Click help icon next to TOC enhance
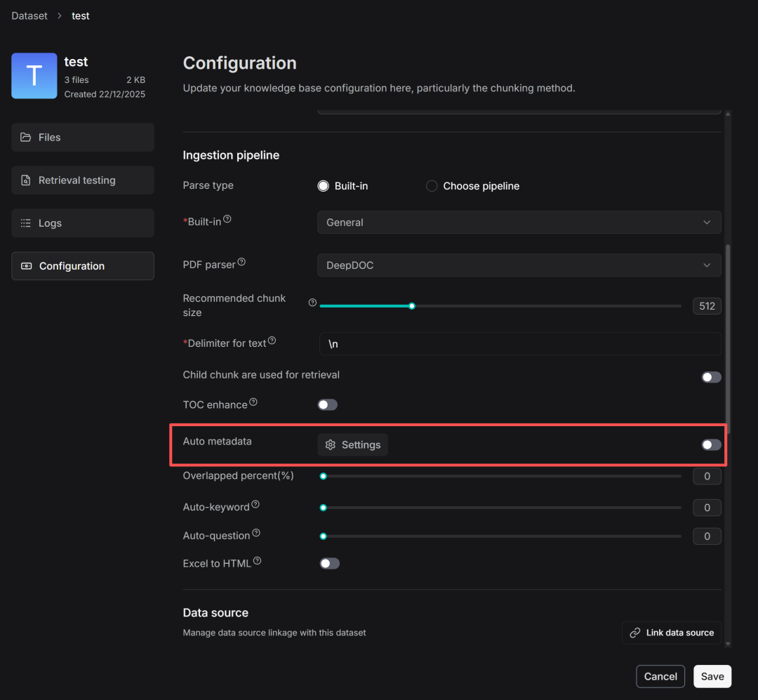This screenshot has width=758, height=700. 253,402
